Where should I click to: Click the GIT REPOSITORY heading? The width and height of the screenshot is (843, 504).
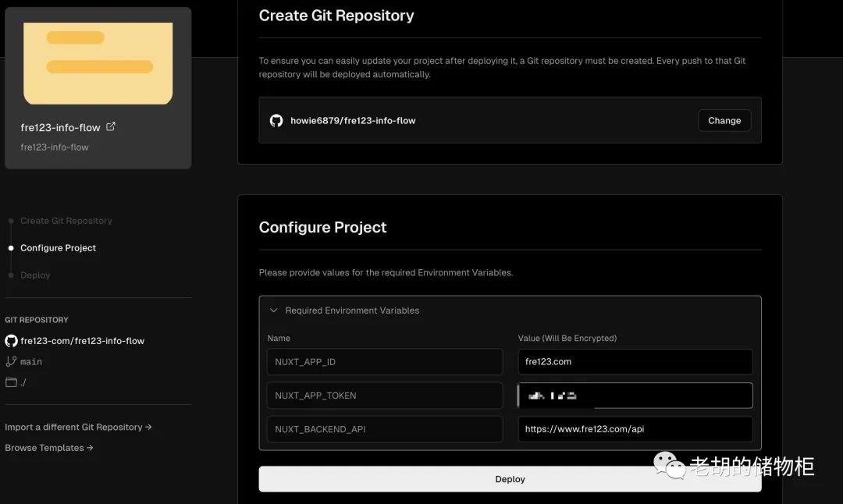[x=37, y=320]
